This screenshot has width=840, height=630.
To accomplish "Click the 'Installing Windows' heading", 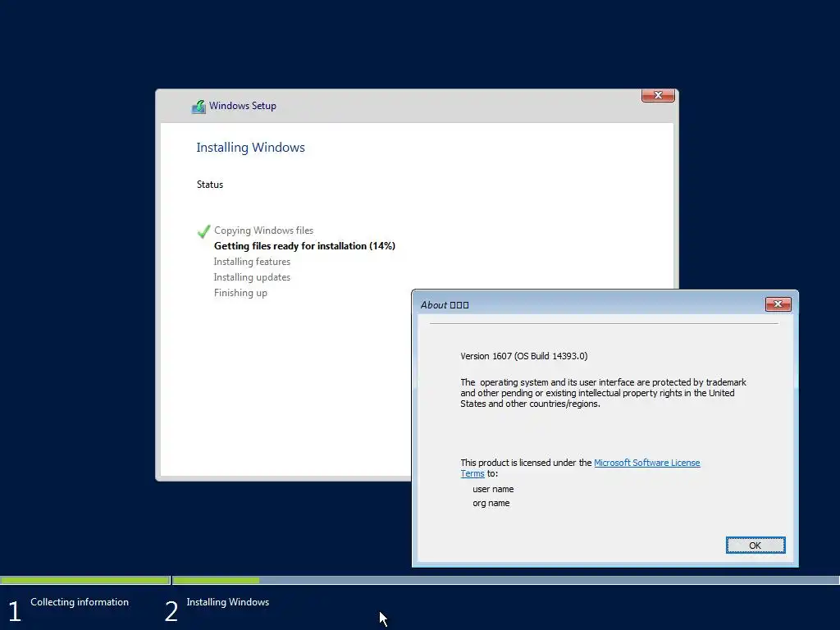I will coord(250,148).
